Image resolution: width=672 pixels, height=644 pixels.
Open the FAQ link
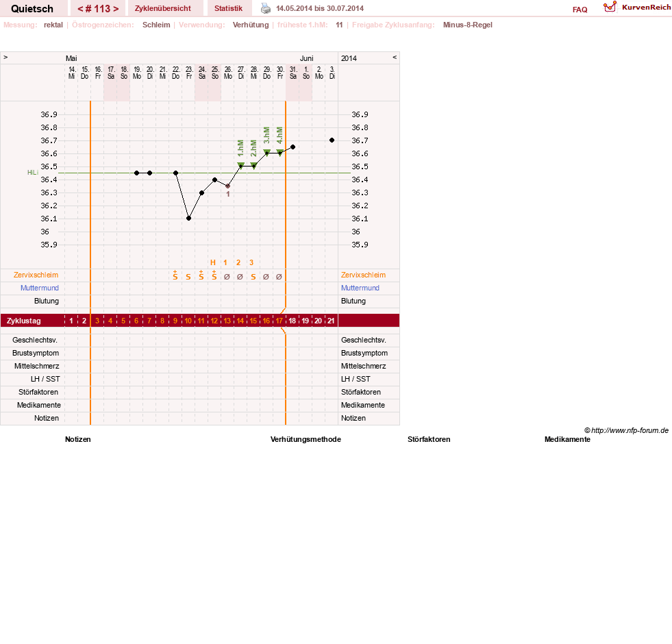tap(580, 10)
